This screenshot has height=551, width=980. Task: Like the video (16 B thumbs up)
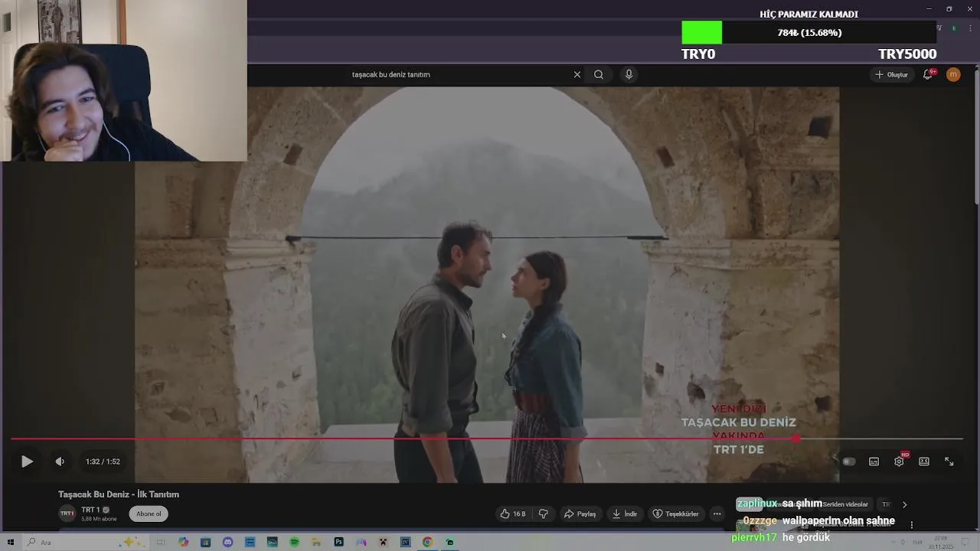click(x=513, y=514)
